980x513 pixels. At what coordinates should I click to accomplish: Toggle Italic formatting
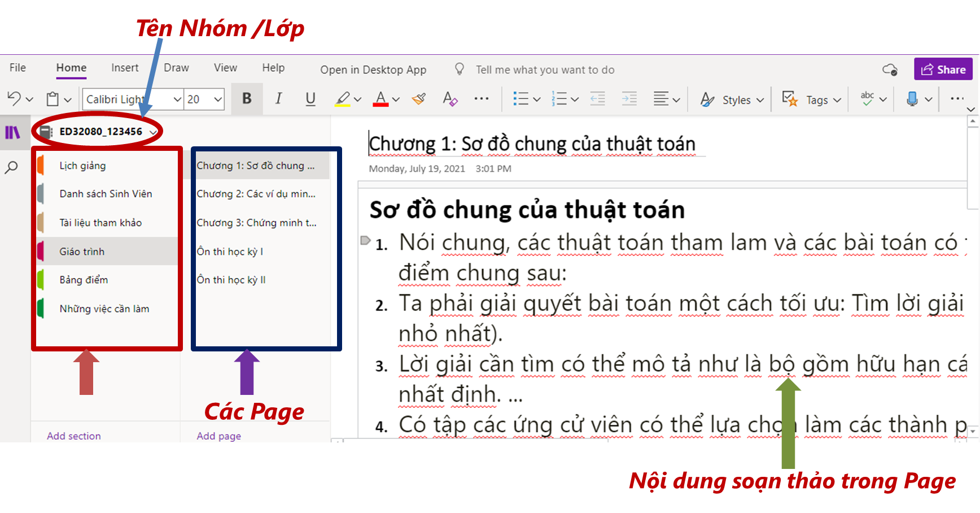pos(278,99)
